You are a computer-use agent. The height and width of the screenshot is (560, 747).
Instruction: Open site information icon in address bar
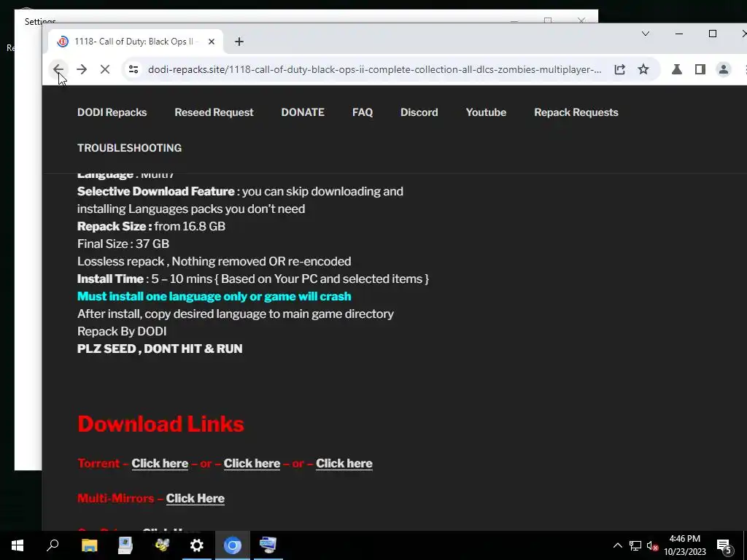click(x=133, y=69)
